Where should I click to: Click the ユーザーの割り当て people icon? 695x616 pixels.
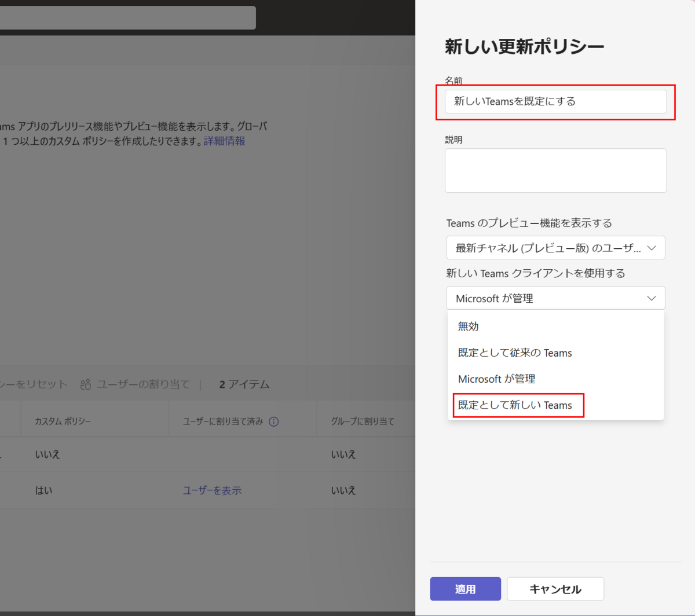(x=86, y=384)
